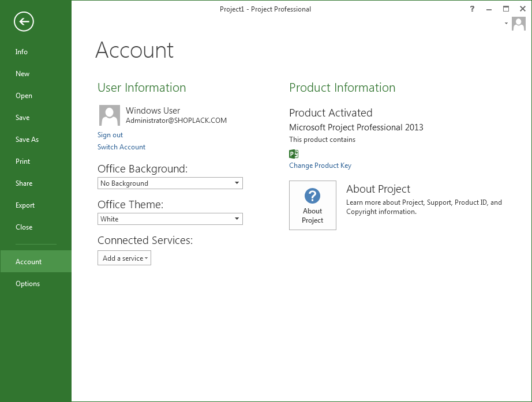Image resolution: width=532 pixels, height=402 pixels.
Task: Open the Info tab
Action: coord(36,52)
